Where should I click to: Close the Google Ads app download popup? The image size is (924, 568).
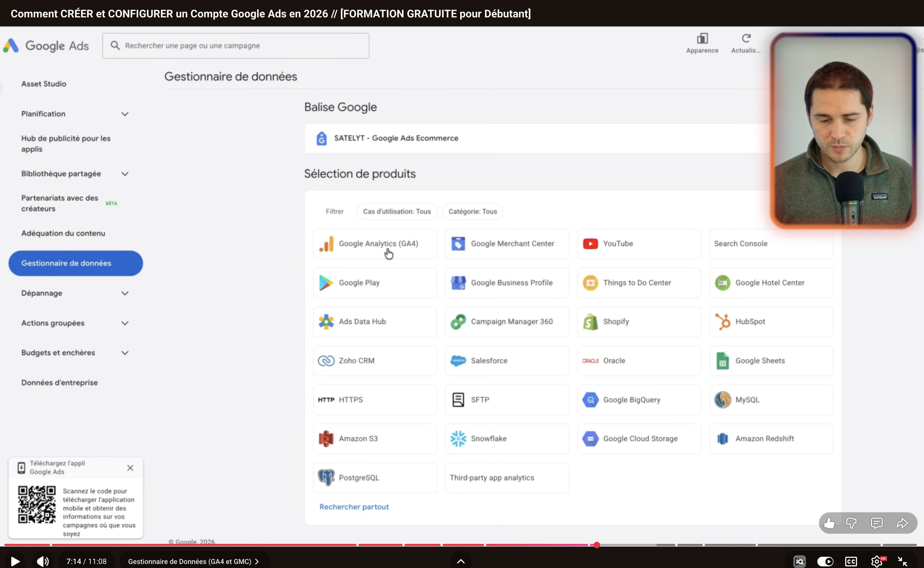point(130,468)
